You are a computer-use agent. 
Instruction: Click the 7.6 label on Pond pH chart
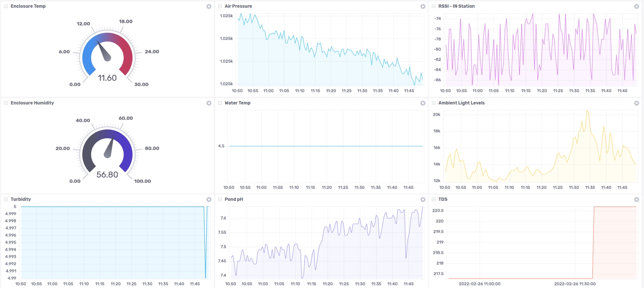click(223, 218)
